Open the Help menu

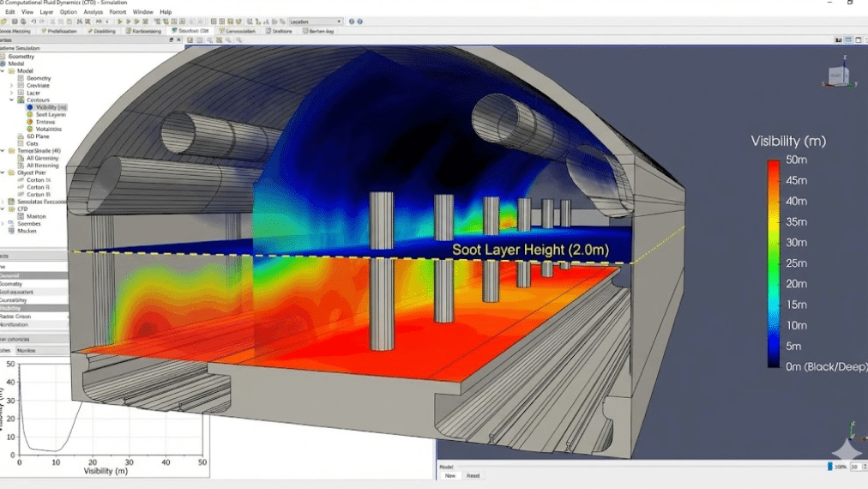166,12
